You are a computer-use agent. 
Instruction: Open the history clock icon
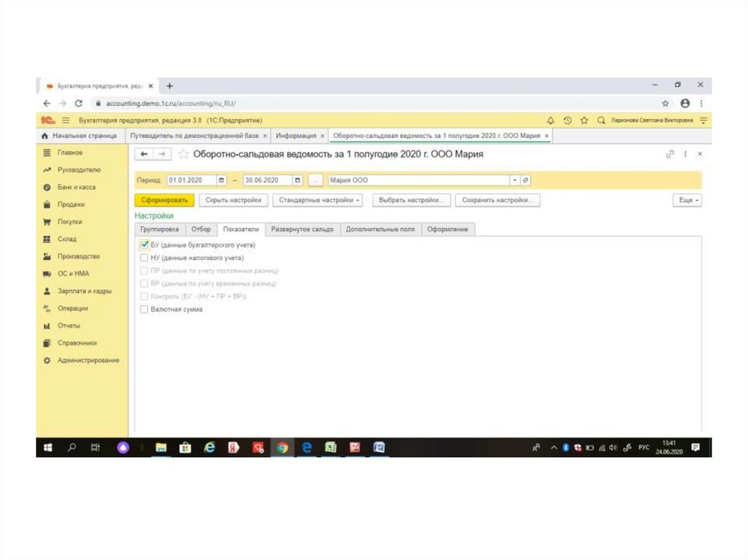click(568, 120)
